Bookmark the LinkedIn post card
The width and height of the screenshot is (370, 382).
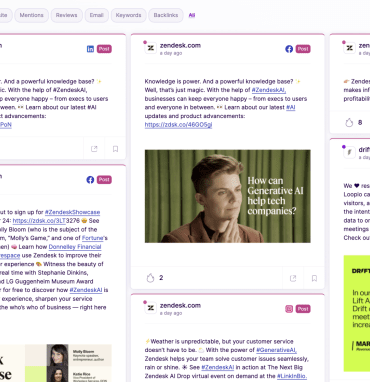tap(115, 149)
